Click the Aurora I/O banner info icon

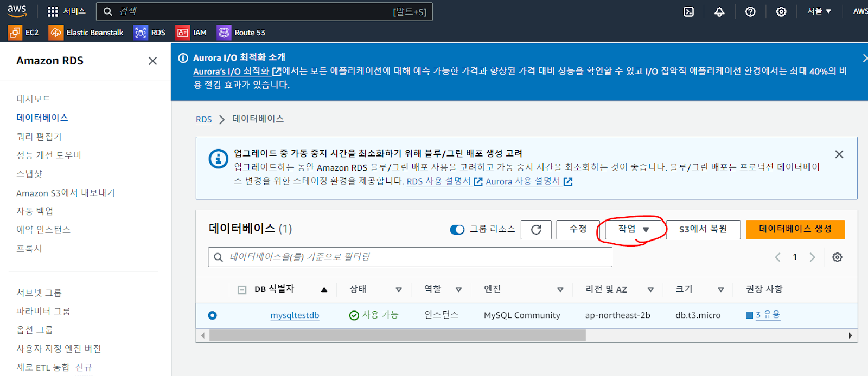coord(183,58)
